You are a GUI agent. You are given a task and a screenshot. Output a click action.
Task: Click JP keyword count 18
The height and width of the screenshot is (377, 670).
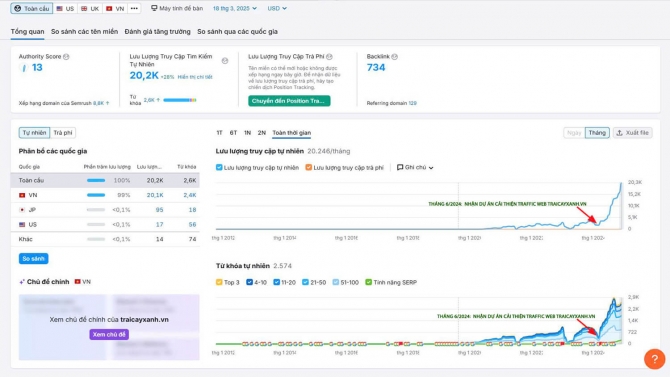tap(192, 210)
